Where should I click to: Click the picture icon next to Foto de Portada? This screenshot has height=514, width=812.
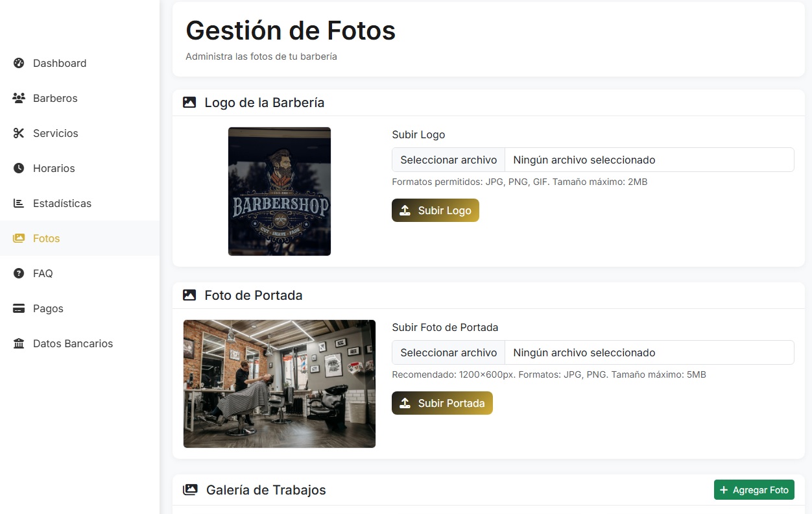click(x=189, y=295)
